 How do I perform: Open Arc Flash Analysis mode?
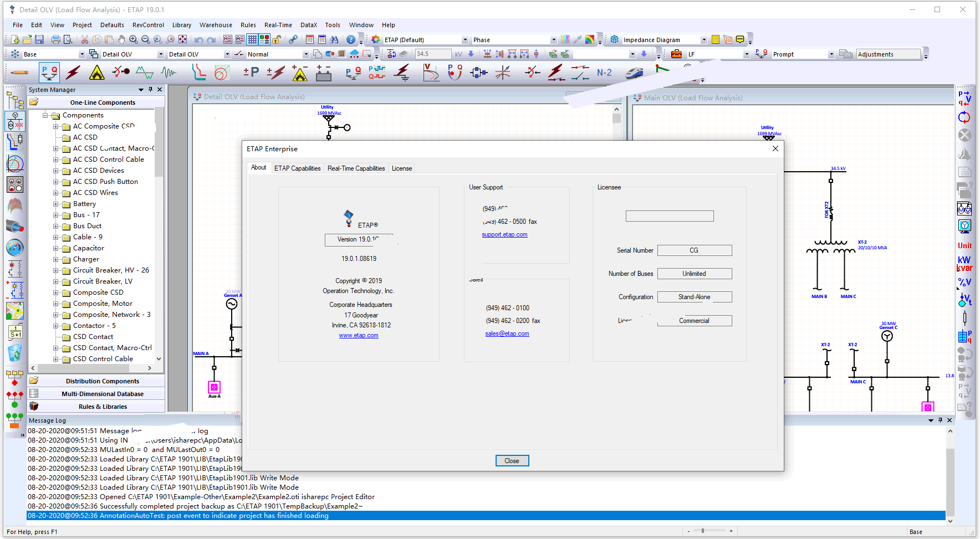(x=97, y=73)
